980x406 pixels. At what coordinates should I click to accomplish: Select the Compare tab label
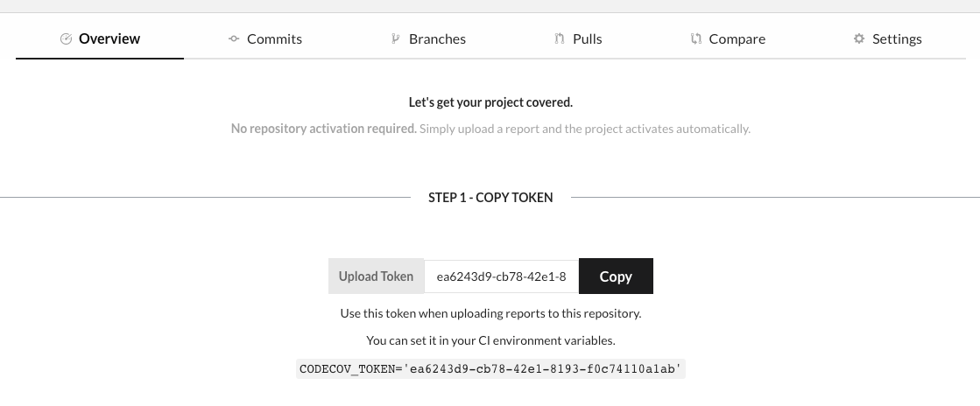coord(737,38)
